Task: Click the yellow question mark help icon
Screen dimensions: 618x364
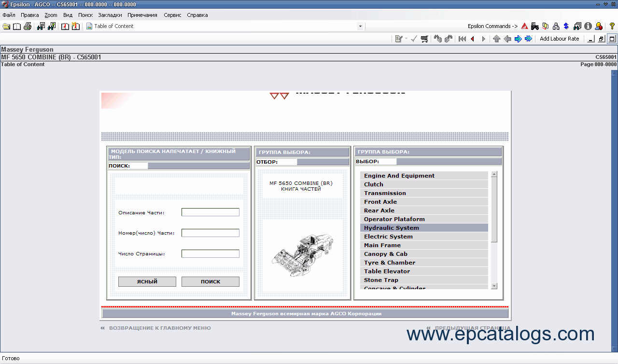Action: [x=611, y=26]
